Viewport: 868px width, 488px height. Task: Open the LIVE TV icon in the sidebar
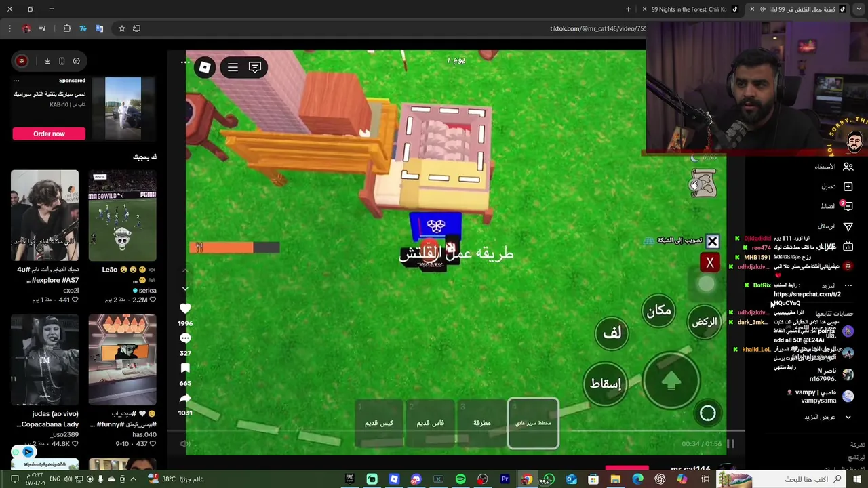848,247
